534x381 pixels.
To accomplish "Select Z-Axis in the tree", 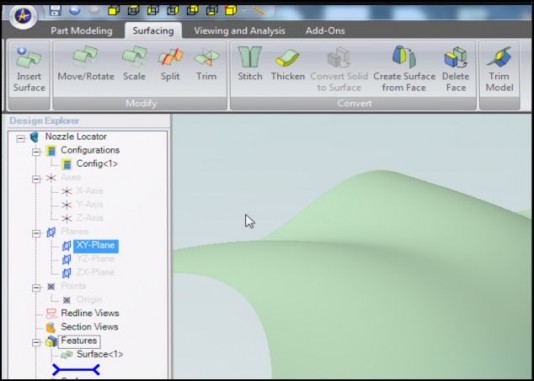I will (x=90, y=218).
